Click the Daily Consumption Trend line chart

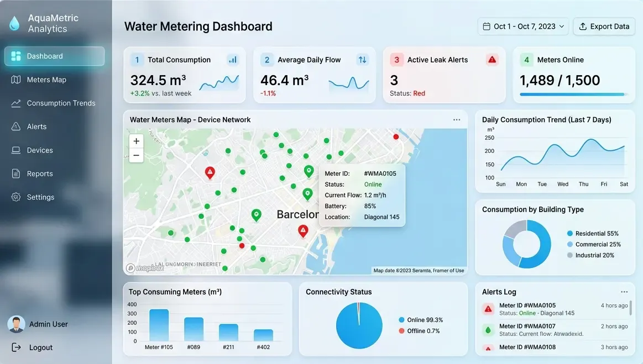pyautogui.click(x=563, y=158)
